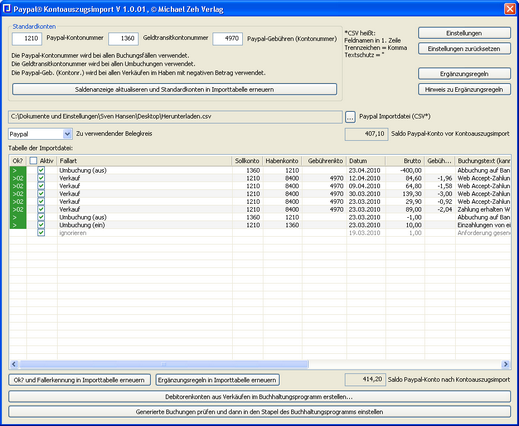Click Generierte Buchungen prüfen button
519x426 pixels.
click(259, 412)
